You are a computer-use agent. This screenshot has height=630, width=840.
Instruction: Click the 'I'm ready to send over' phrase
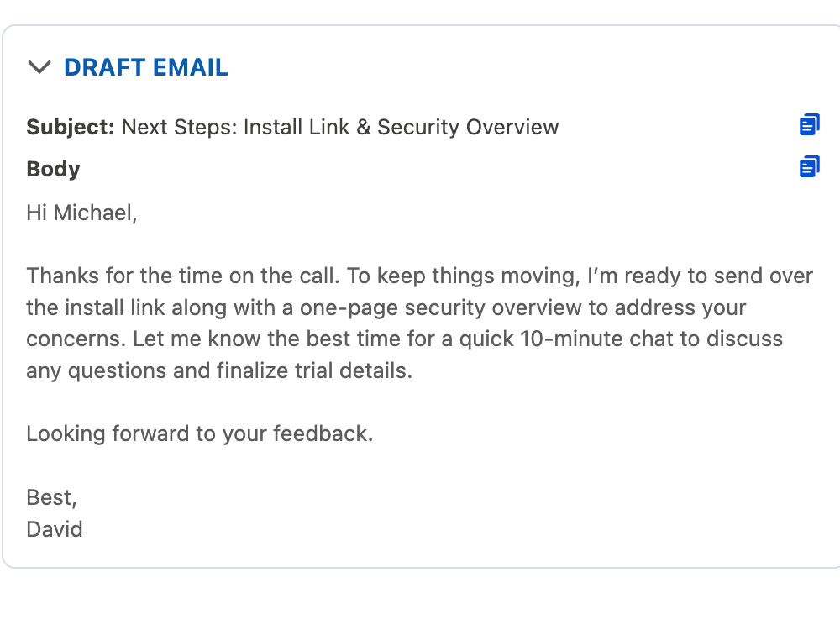point(701,276)
